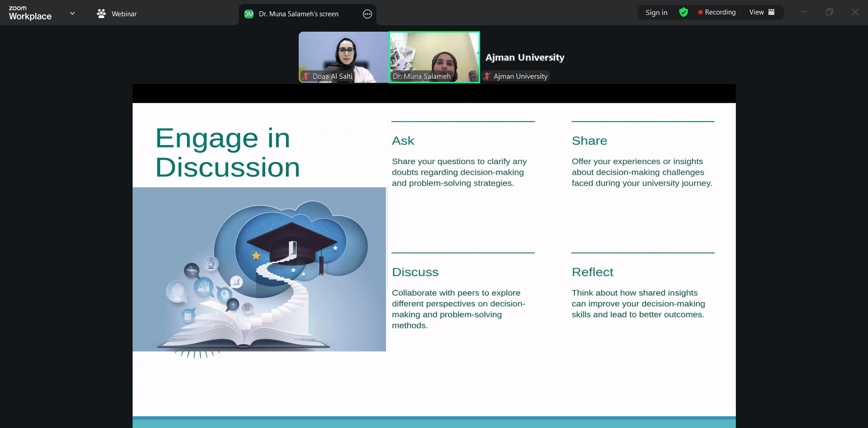Click the Webinar participants icon
The width and height of the screenshot is (868, 428).
click(101, 14)
